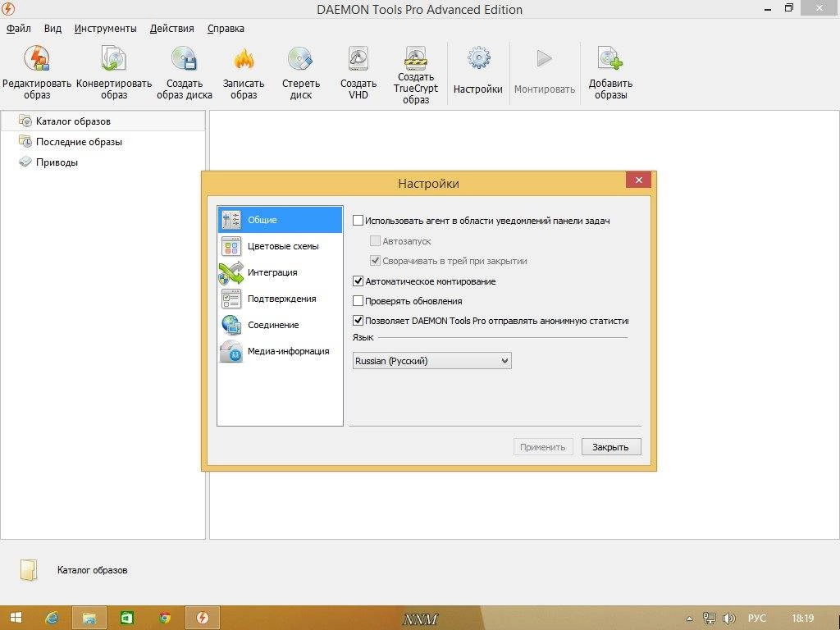This screenshot has height=630, width=840.
Task: Show hidden tray icons arrow
Action: [x=689, y=619]
